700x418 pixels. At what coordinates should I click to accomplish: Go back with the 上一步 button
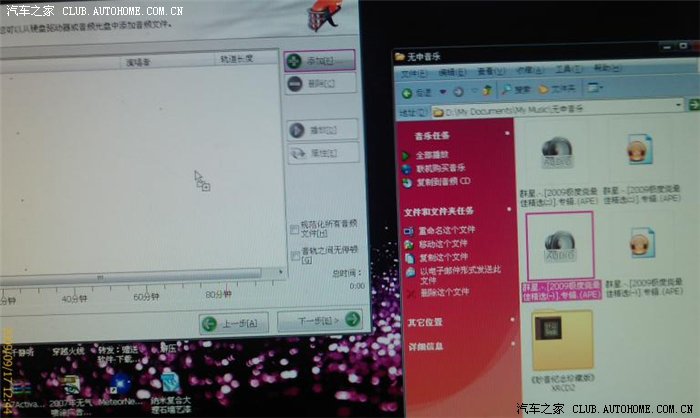coord(234,322)
